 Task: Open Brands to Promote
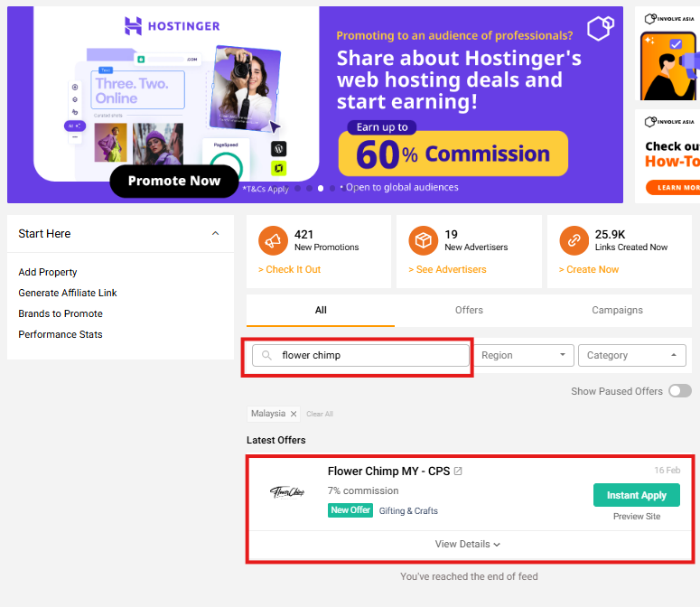point(61,313)
